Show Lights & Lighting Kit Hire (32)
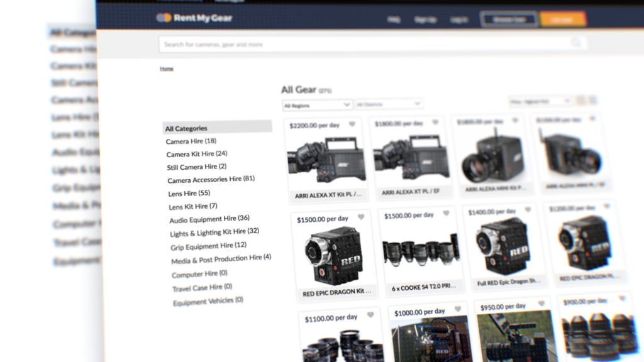644x362 pixels. pyautogui.click(x=214, y=233)
